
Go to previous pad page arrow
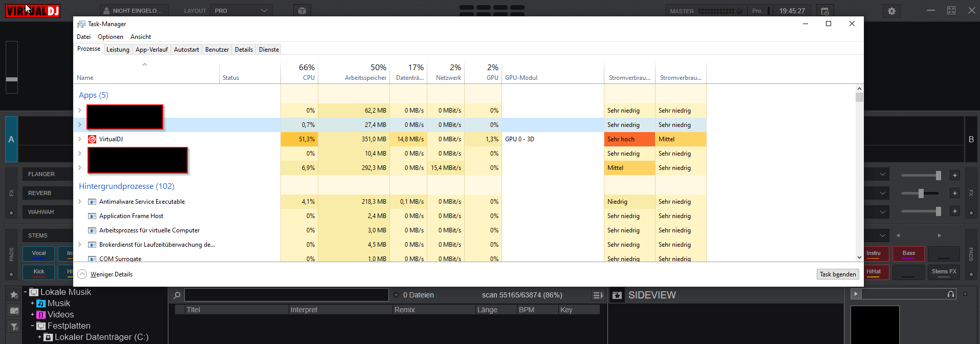point(898,235)
